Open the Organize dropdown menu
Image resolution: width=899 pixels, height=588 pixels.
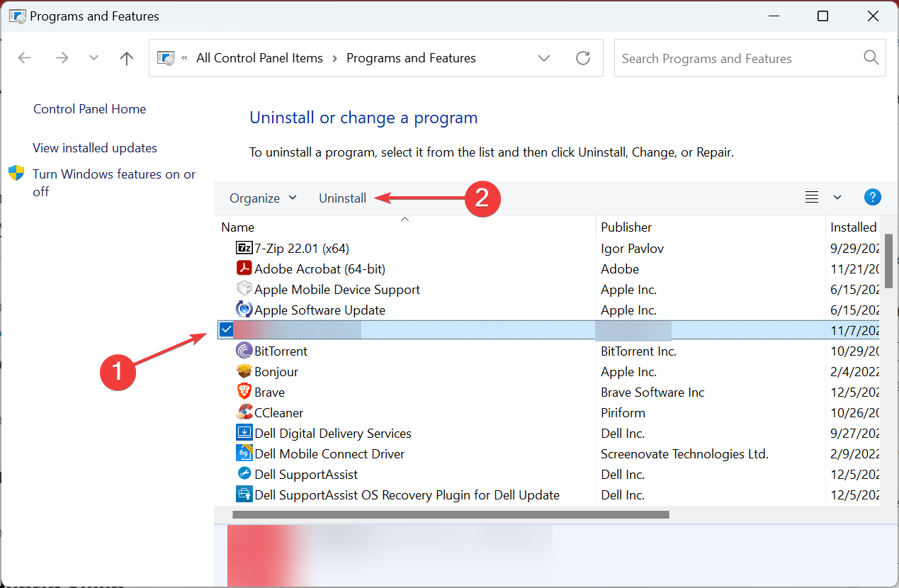point(263,198)
